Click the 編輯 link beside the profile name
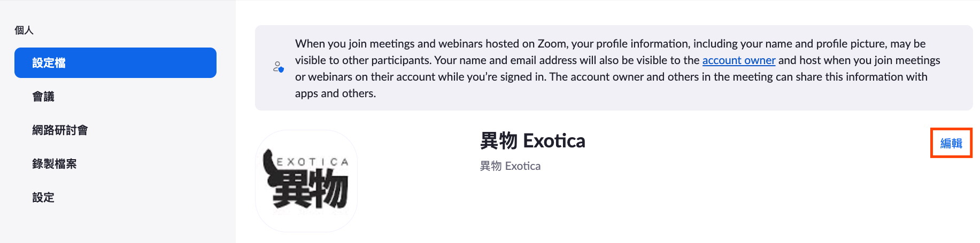This screenshot has height=243, width=980. coord(951,143)
